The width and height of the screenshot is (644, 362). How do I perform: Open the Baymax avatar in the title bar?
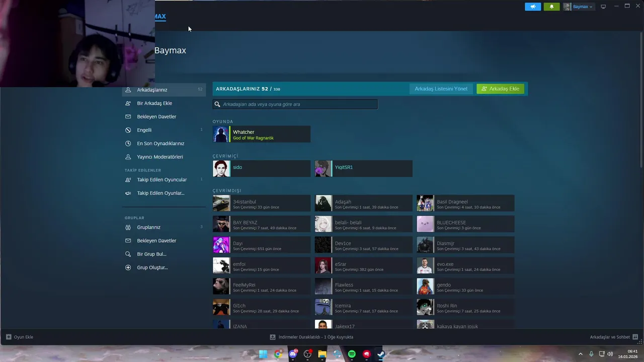point(567,7)
